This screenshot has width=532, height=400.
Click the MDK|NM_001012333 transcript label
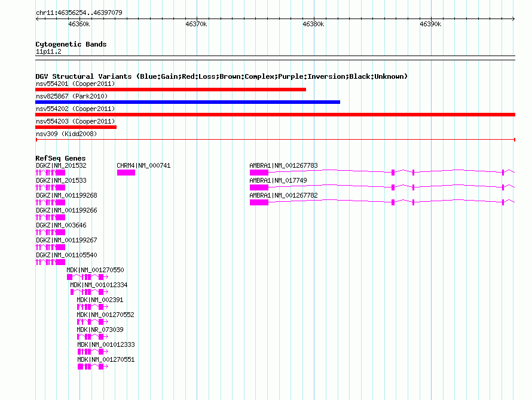pyautogui.click(x=106, y=344)
